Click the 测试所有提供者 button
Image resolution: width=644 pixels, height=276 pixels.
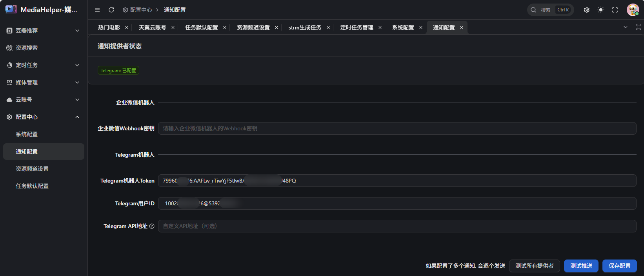[534, 266]
